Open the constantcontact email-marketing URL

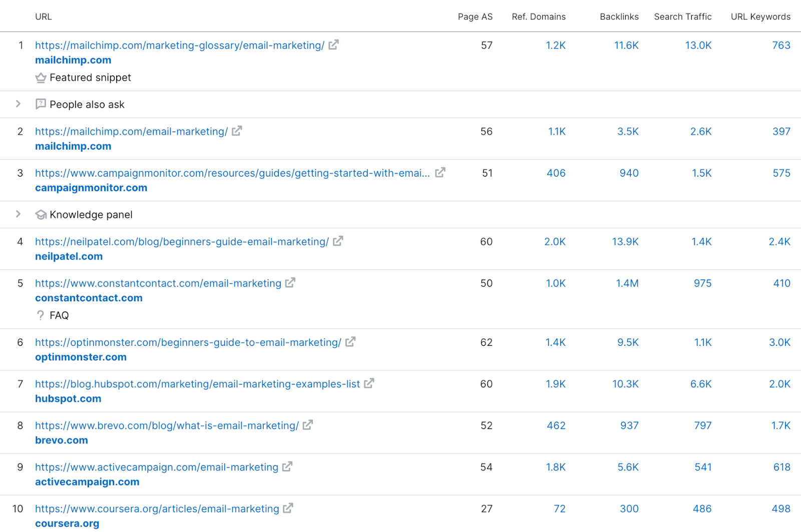158,283
